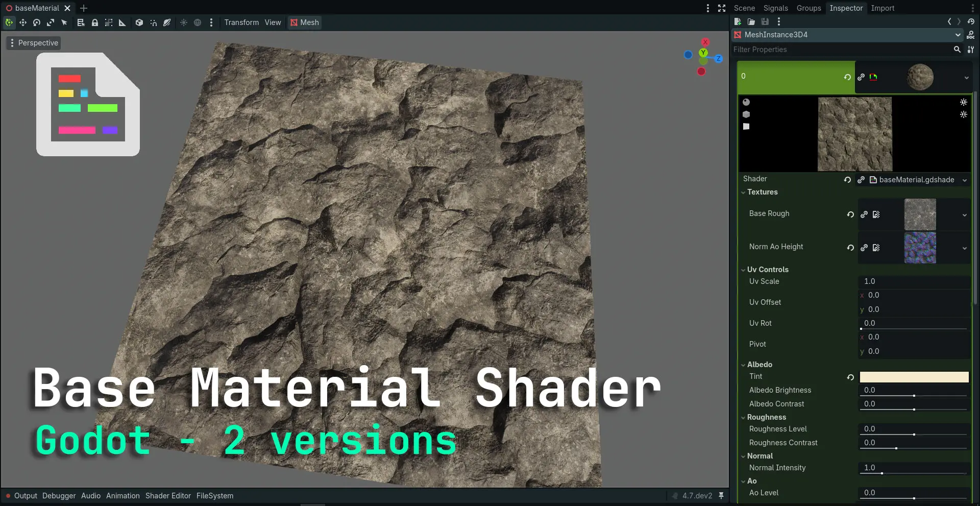Create a new resource in Inspector
Viewport: 980px width, 506px height.
[x=738, y=21]
